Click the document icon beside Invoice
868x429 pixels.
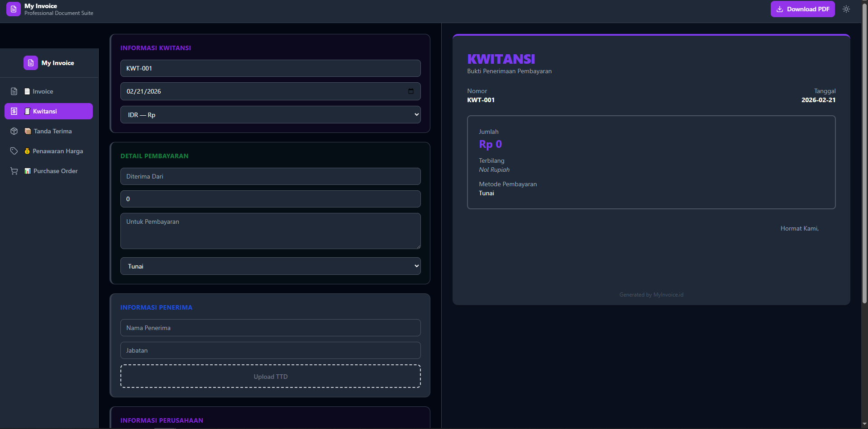point(14,91)
